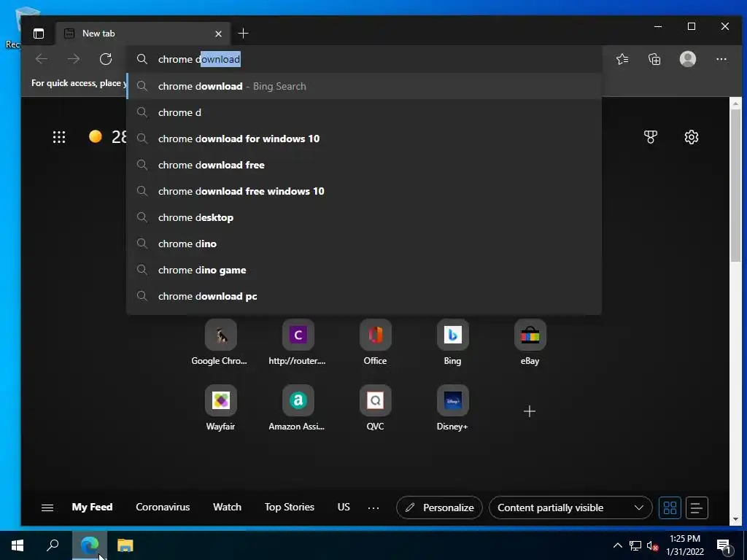Open the weather sun icon
747x560 pixels.
click(x=96, y=136)
